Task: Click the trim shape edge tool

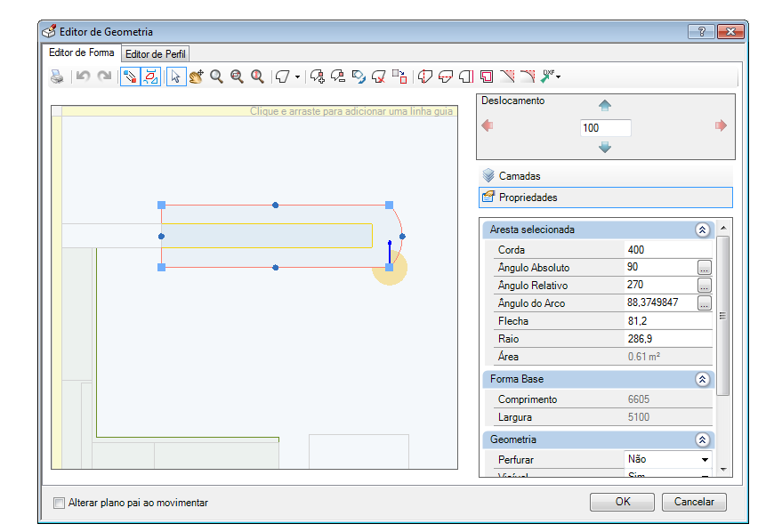Action: 466,77
